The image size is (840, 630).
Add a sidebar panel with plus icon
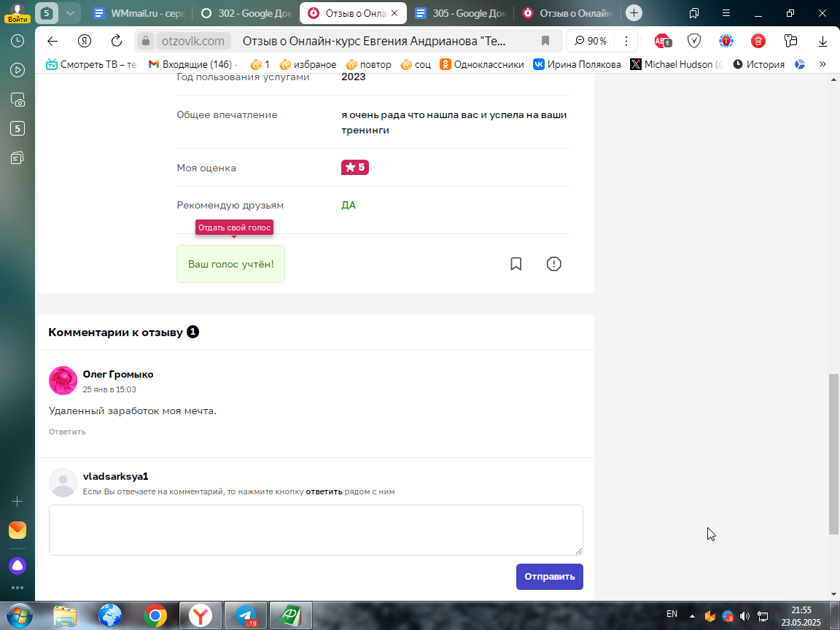[x=17, y=502]
